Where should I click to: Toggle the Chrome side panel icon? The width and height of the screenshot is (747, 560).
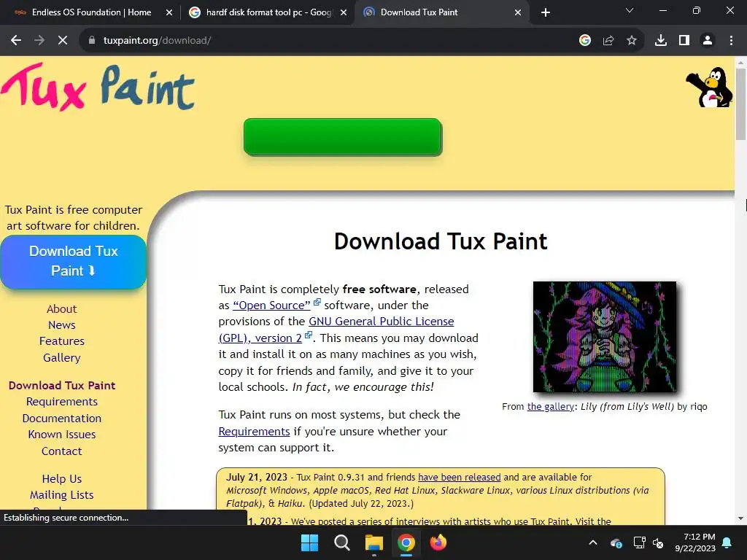(684, 41)
